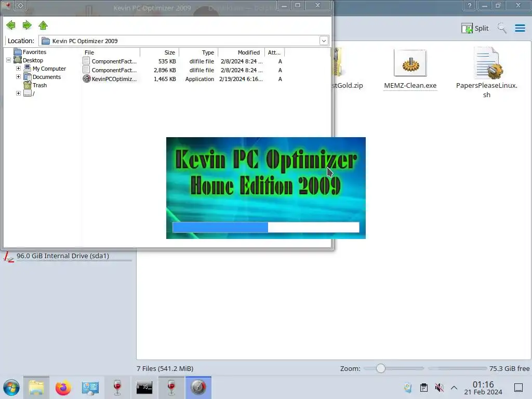Screen dimensions: 532x399
Task: Sort by the Modified column header
Action: 241,52
